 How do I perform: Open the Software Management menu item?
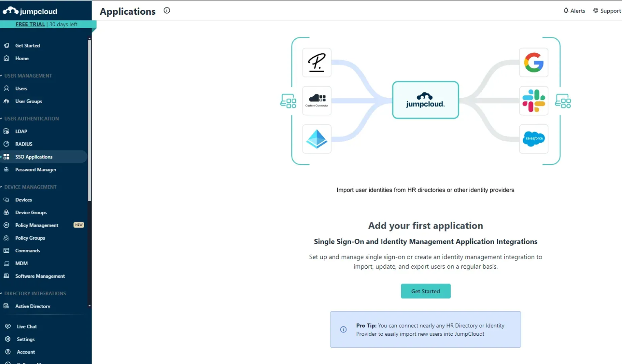[x=40, y=276]
